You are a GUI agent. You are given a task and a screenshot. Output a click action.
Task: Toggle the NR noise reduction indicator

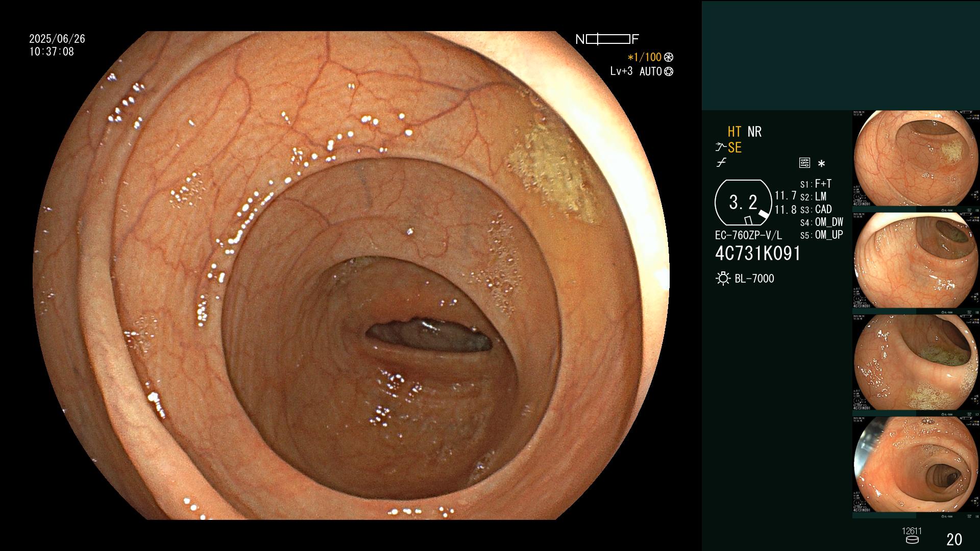pyautogui.click(x=754, y=132)
